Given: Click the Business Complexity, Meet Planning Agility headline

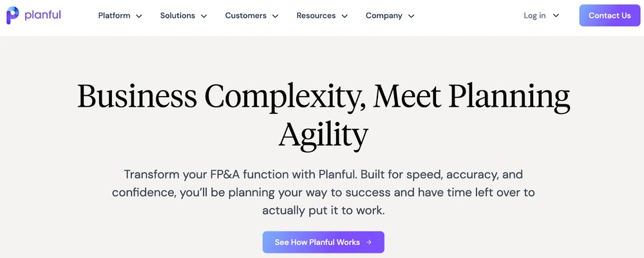Looking at the screenshot, I should click(323, 117).
